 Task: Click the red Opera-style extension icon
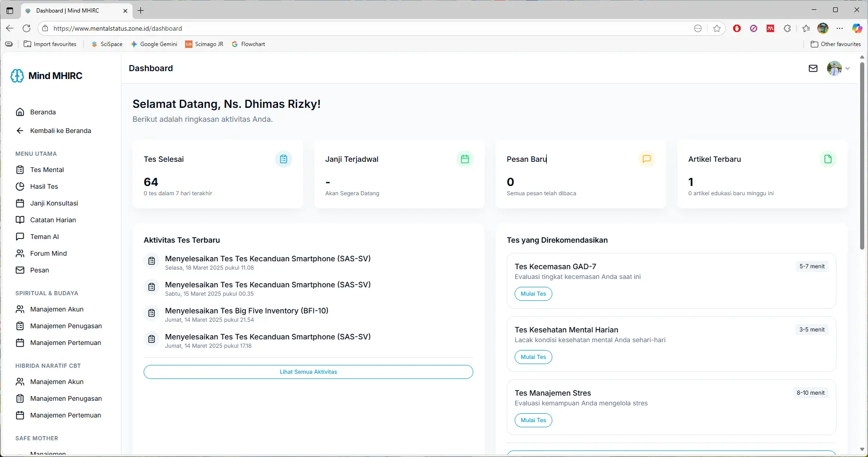coord(737,28)
